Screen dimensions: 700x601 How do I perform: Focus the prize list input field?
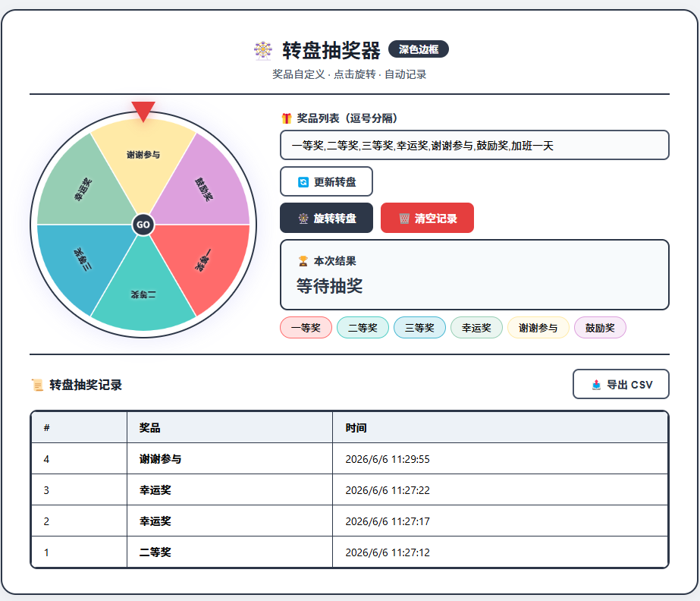pyautogui.click(x=475, y=145)
